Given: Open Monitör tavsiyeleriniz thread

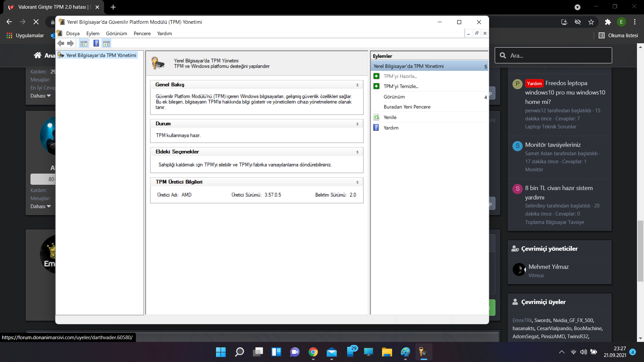Looking at the screenshot, I should pyautogui.click(x=553, y=145).
